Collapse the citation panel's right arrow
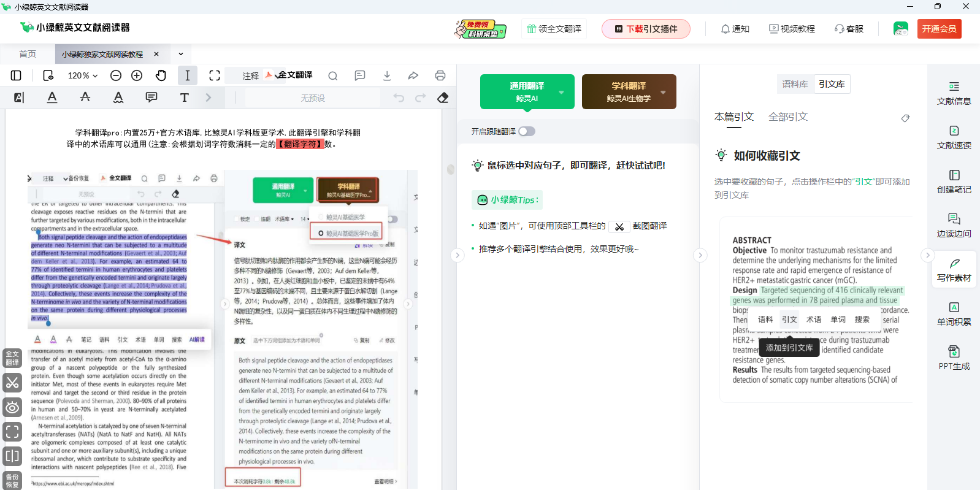Image resolution: width=980 pixels, height=490 pixels. pyautogui.click(x=928, y=255)
